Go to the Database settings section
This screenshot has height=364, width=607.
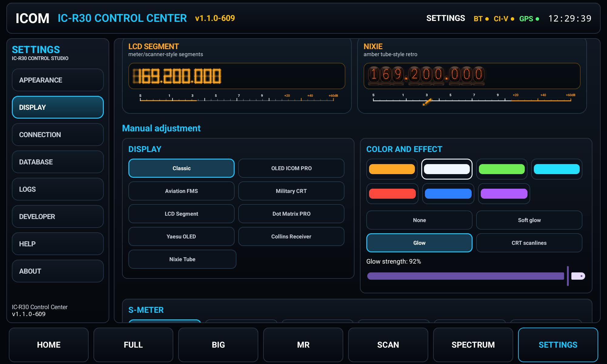coord(58,162)
